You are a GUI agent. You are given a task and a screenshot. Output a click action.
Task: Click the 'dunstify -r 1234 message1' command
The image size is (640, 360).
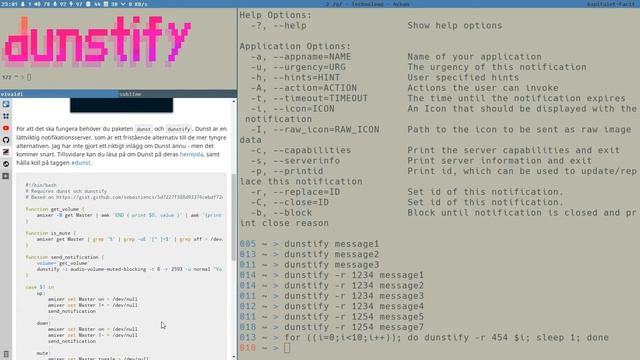[354, 275]
